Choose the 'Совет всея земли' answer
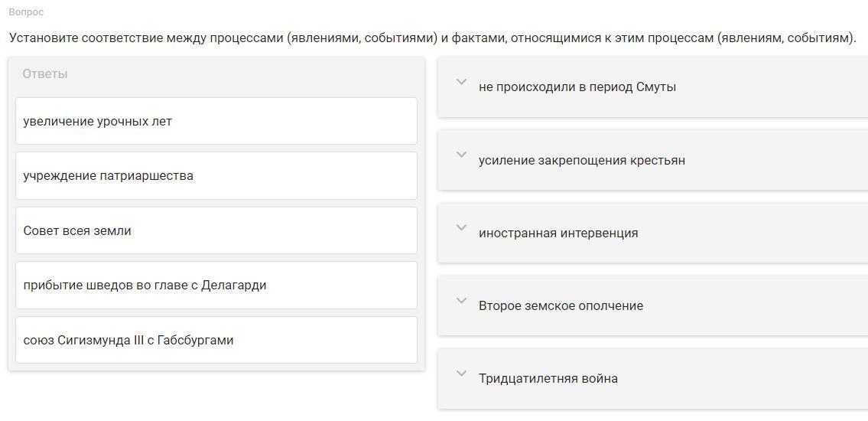This screenshot has width=868, height=421. point(216,230)
